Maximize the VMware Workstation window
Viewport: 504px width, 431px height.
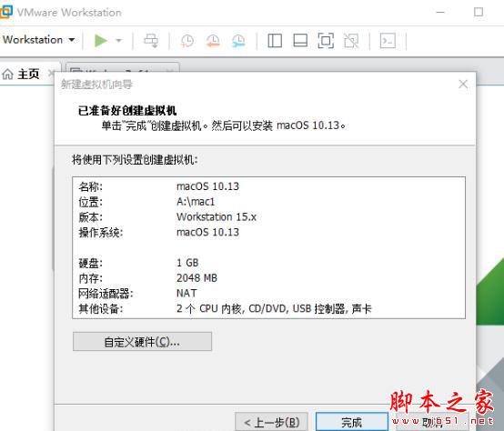(479, 12)
